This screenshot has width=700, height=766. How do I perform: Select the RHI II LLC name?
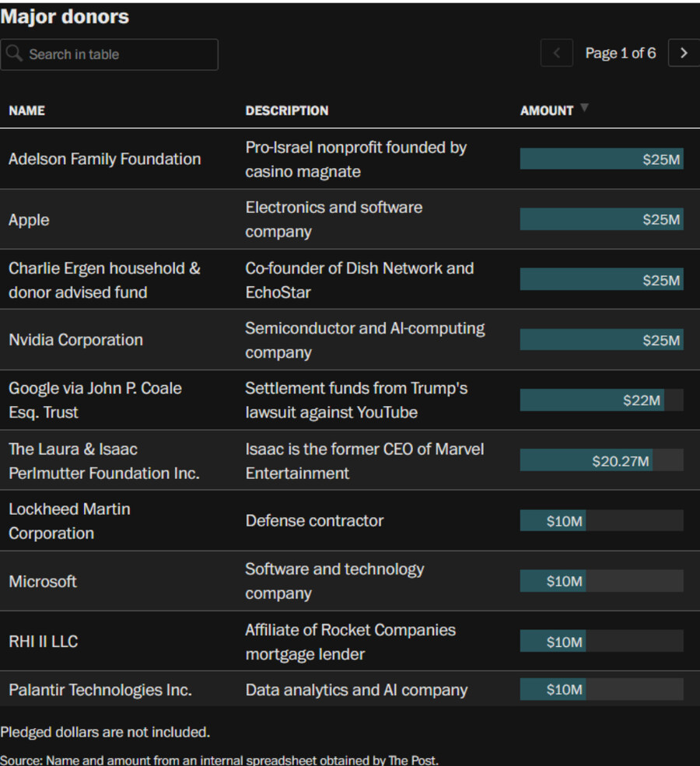43,642
